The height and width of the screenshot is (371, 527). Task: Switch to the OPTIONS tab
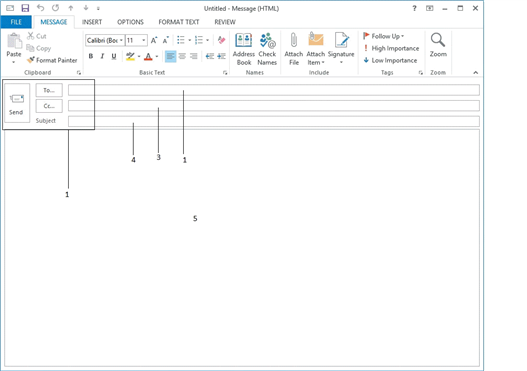130,22
